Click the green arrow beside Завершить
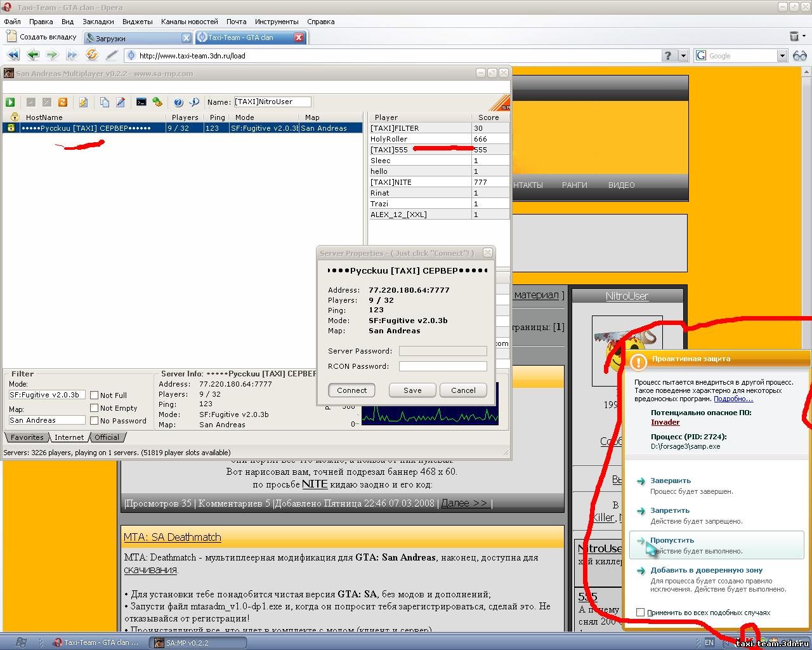 pos(642,481)
